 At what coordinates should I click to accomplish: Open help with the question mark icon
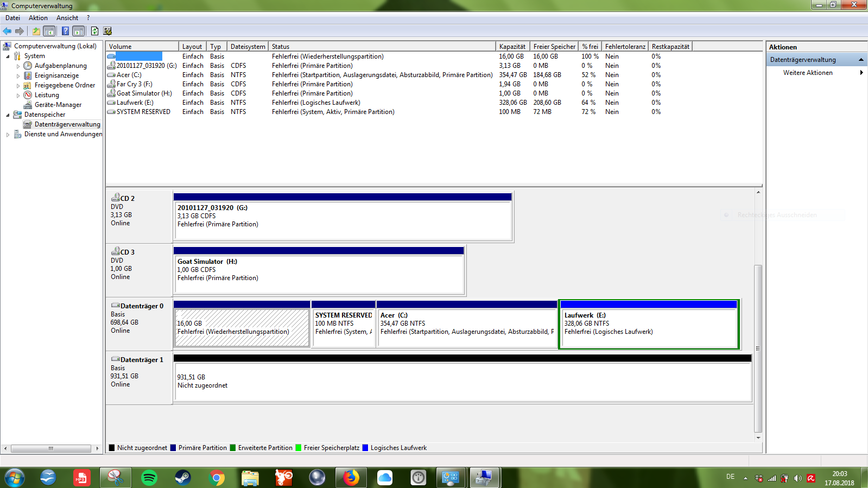(x=65, y=31)
